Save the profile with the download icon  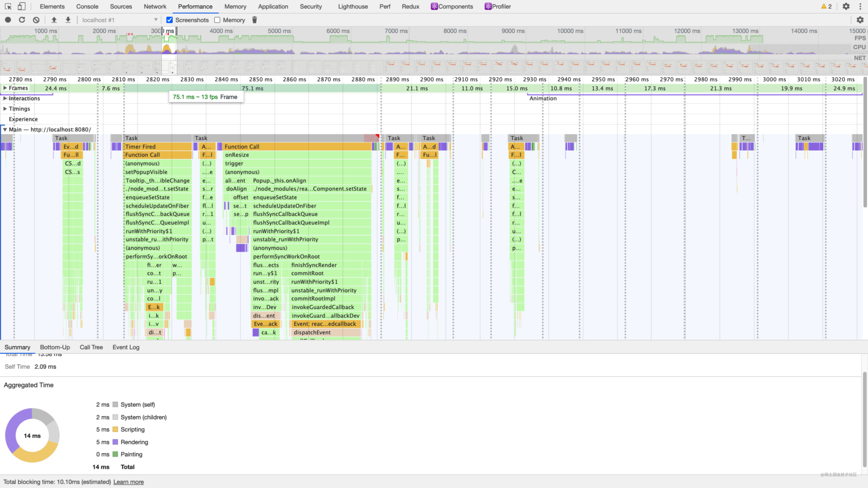click(x=68, y=20)
